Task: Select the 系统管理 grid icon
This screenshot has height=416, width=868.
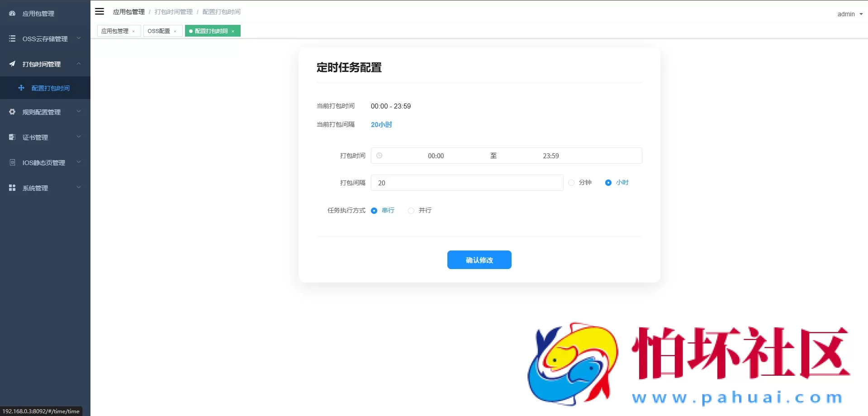Action: pyautogui.click(x=12, y=188)
